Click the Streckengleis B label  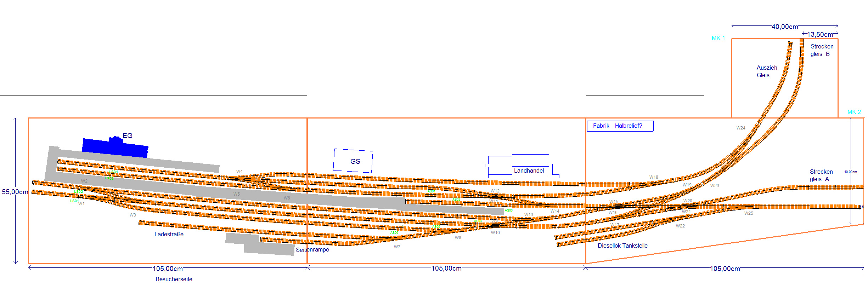823,50
